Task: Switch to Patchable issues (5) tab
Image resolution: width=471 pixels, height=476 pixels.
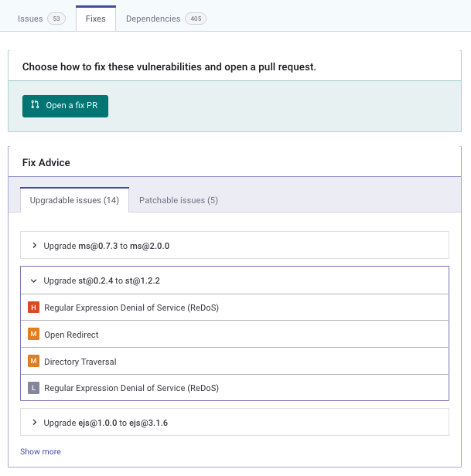Action: pyautogui.click(x=179, y=200)
